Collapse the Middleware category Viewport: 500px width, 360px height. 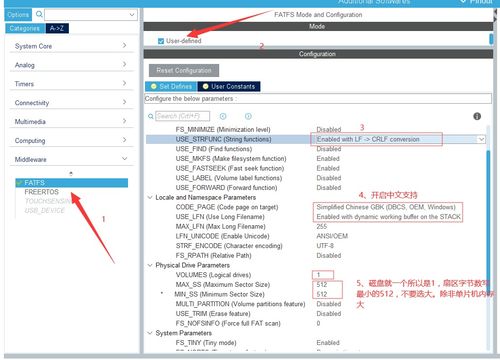[x=71, y=159]
